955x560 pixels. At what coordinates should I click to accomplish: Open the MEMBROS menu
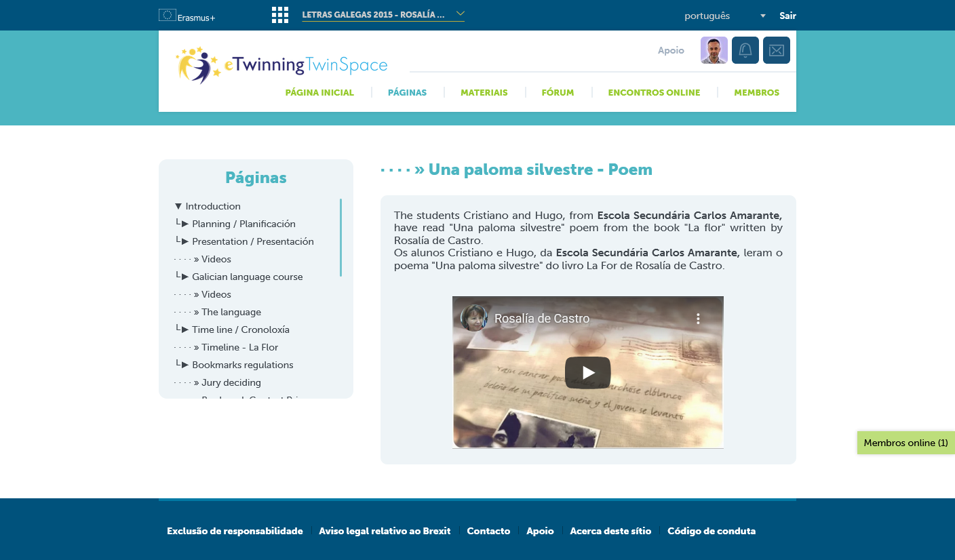coord(756,93)
